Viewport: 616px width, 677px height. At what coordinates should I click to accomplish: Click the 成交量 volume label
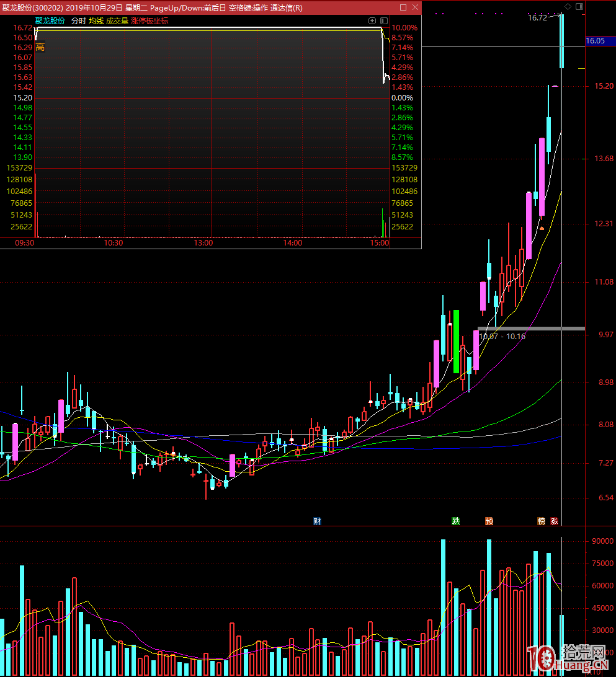[x=117, y=20]
